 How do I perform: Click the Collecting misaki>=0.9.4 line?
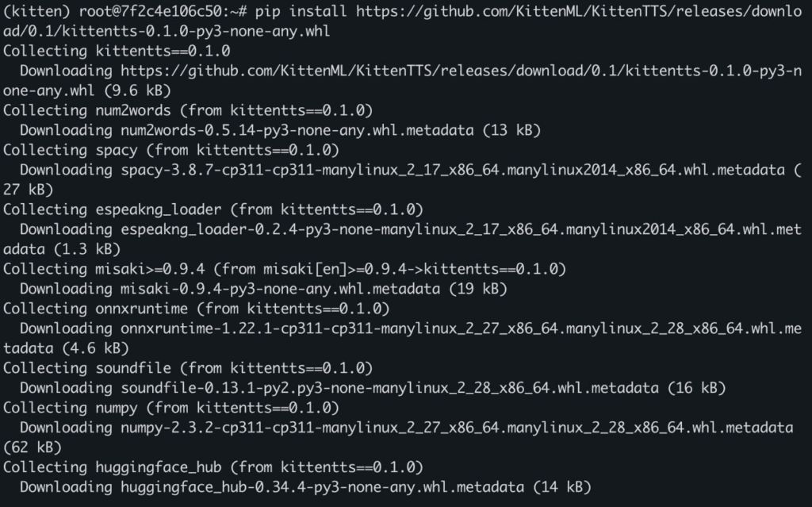coord(285,269)
